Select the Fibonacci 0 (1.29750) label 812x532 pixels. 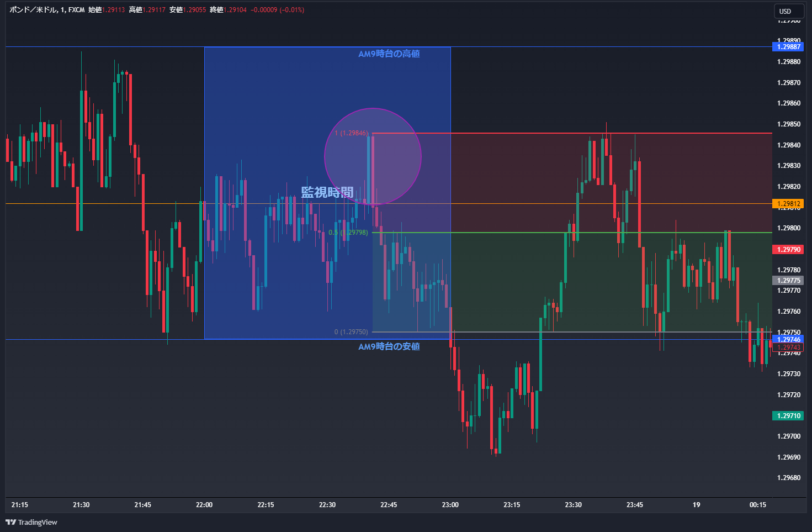tap(351, 332)
